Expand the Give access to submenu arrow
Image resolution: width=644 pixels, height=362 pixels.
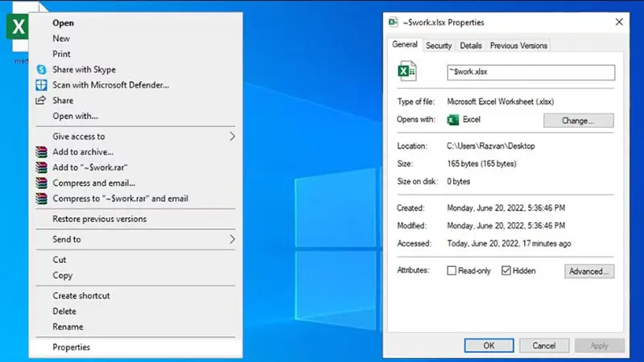click(232, 136)
